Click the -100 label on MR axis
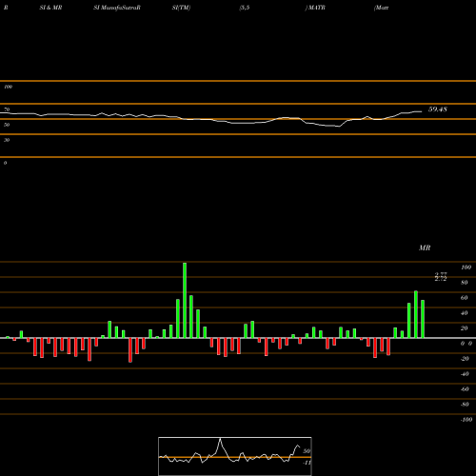Image resolution: width=476 pixels, height=476 pixels. coord(466,420)
